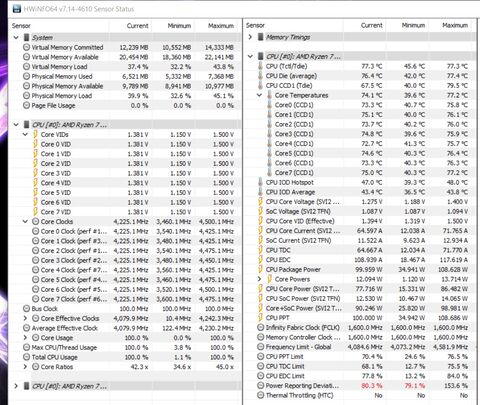Click the System group chip icon
This screenshot has width=480, height=405.
(x=26, y=38)
